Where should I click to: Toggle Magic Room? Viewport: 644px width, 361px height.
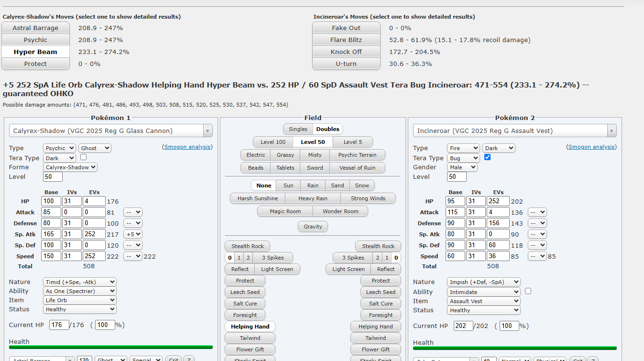(285, 211)
